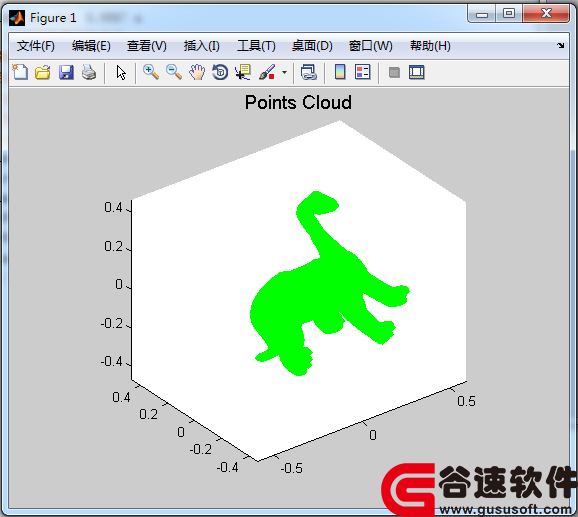Open the 工具(T) menu
This screenshot has height=517, width=578.
pyautogui.click(x=256, y=46)
